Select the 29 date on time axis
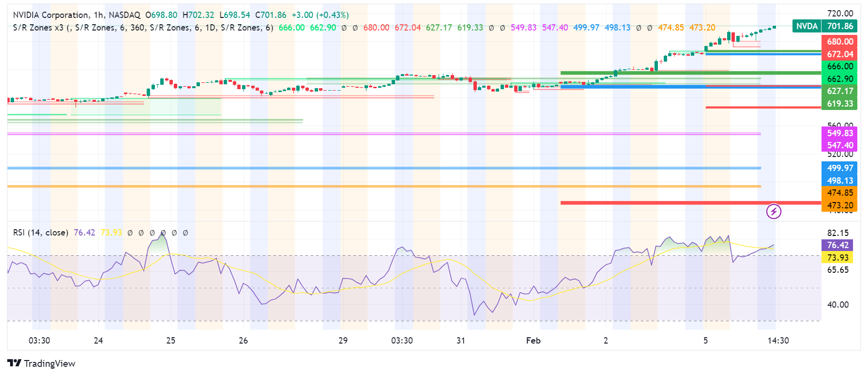This screenshot has width=868, height=376. [343, 341]
